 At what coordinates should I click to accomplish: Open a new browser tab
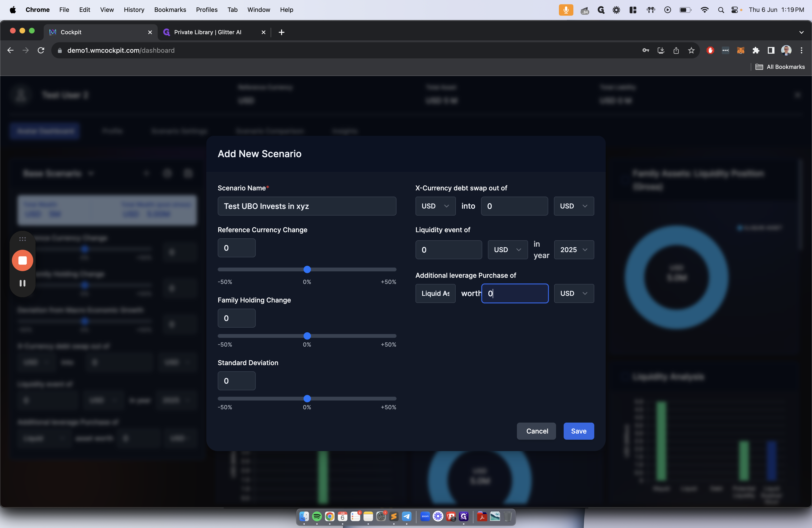tap(282, 32)
